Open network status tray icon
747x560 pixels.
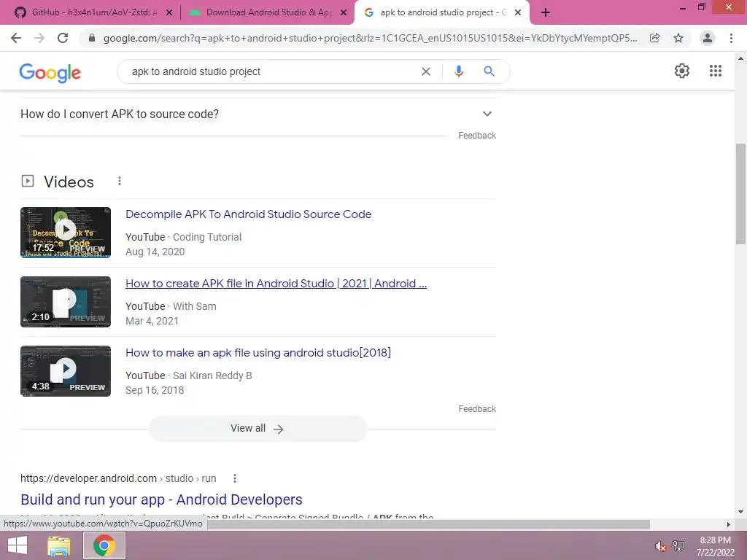678,545
